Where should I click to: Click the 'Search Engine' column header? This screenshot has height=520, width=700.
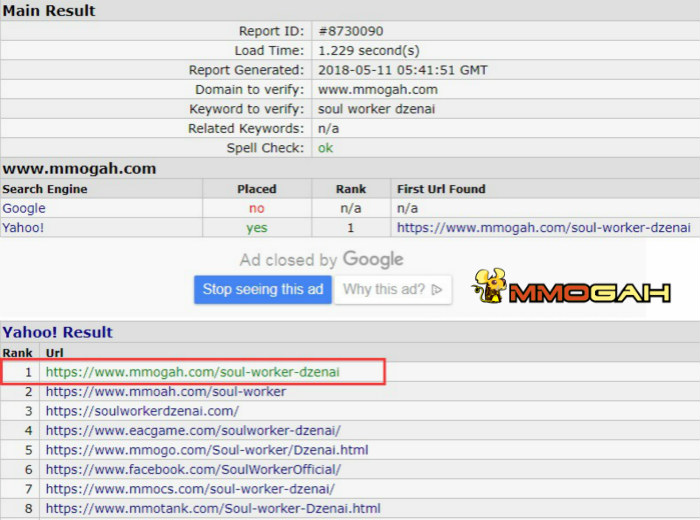[45, 189]
